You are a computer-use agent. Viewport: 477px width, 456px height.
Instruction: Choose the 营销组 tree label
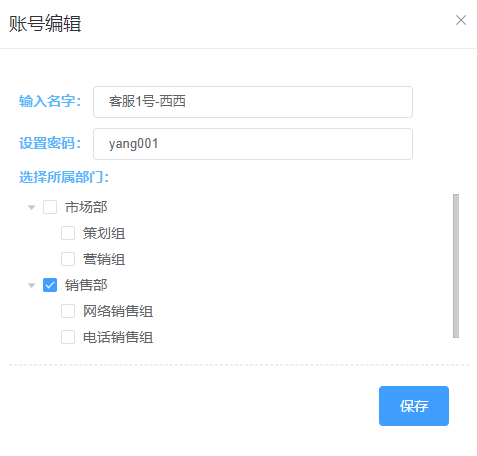104,259
